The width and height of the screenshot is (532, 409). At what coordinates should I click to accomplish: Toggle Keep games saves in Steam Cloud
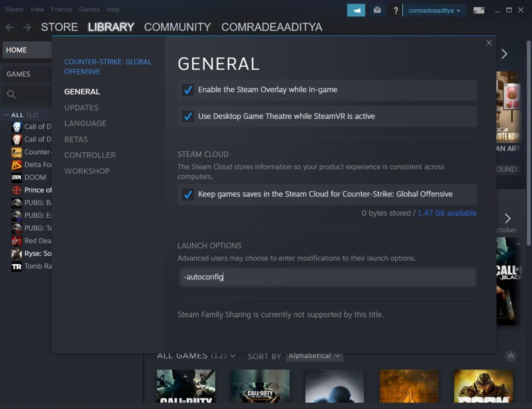[188, 194]
